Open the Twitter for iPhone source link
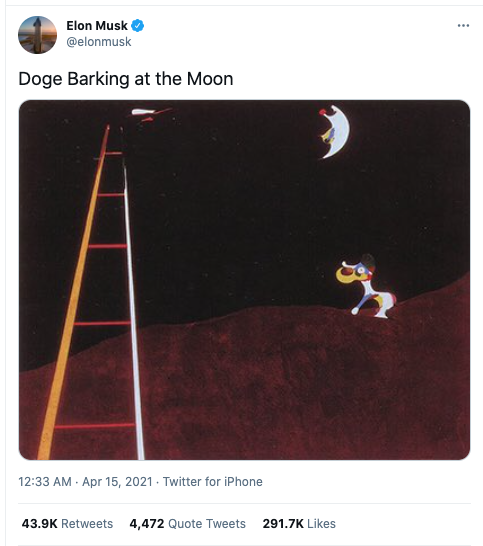Screen dimensions: 483x546 (212, 482)
